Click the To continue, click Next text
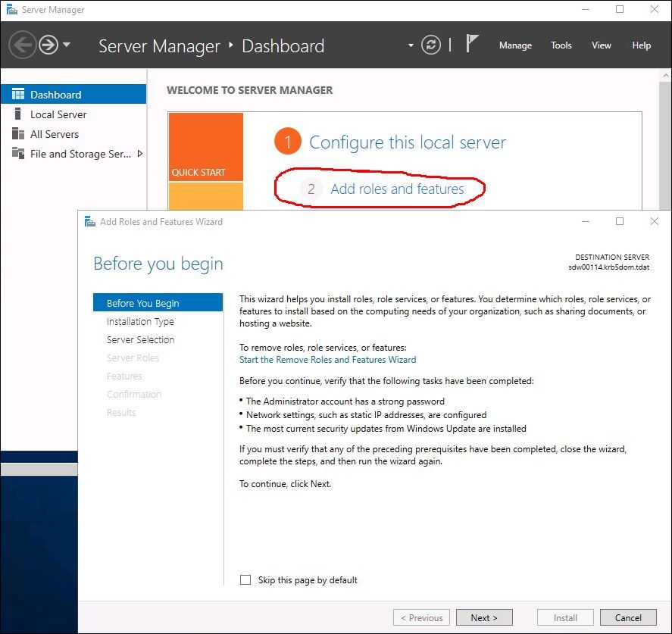The image size is (672, 634). pos(286,483)
